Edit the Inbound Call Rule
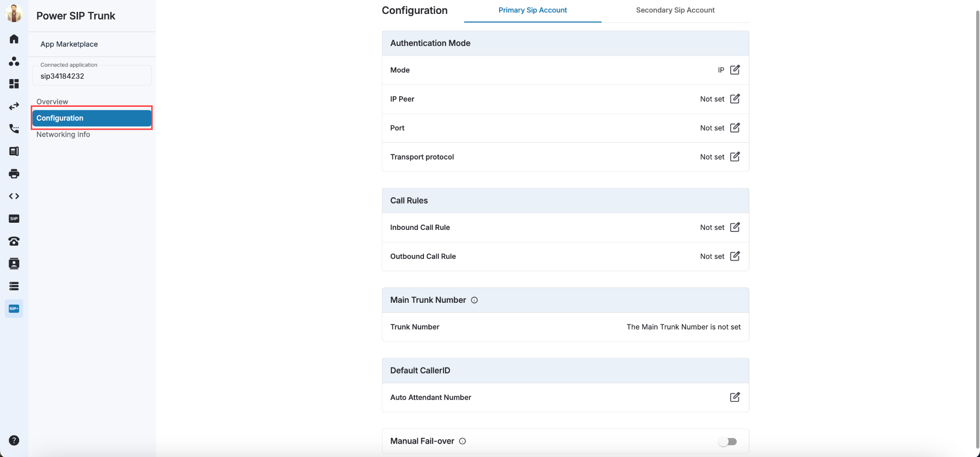The image size is (980, 457). click(x=735, y=227)
